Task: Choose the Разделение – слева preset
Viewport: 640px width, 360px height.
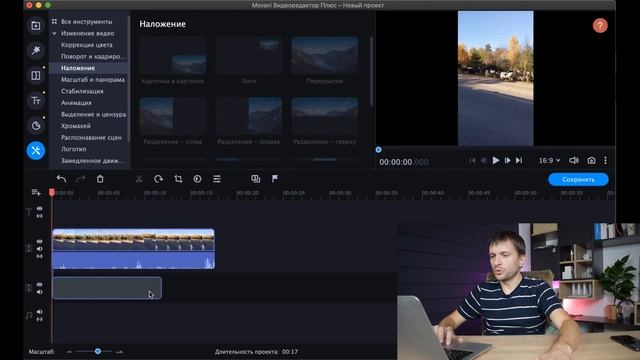Action: tap(173, 116)
